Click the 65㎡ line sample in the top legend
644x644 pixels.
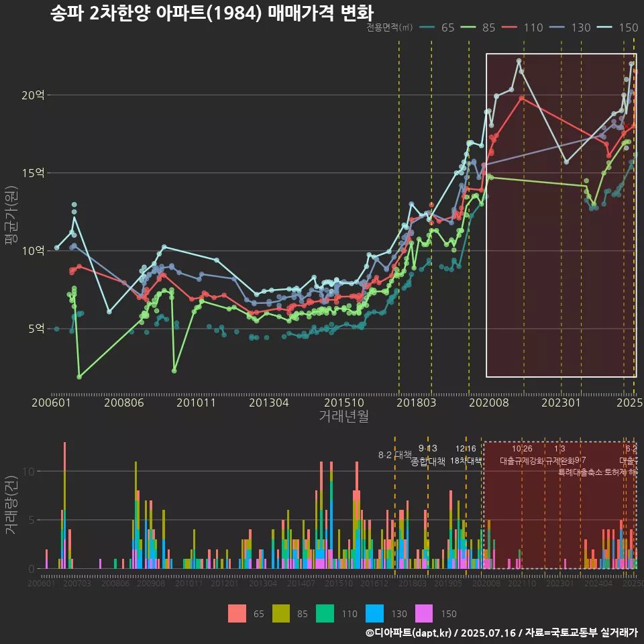[427, 28]
